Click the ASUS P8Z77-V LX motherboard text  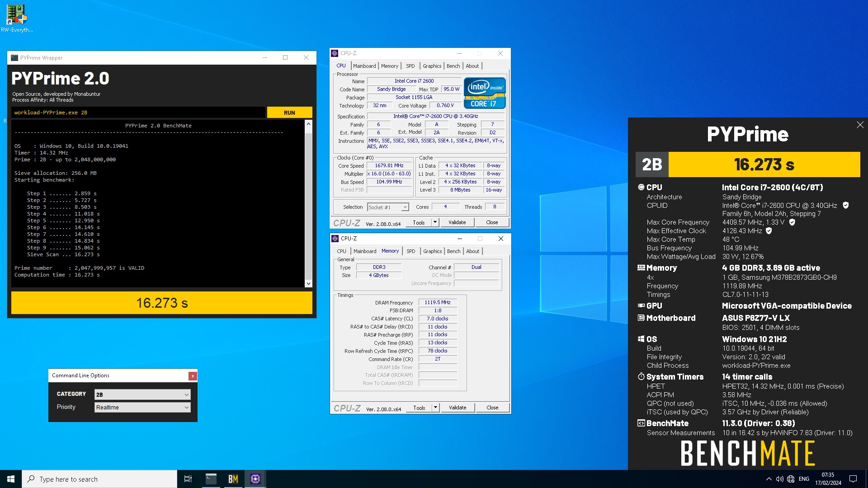pos(756,318)
